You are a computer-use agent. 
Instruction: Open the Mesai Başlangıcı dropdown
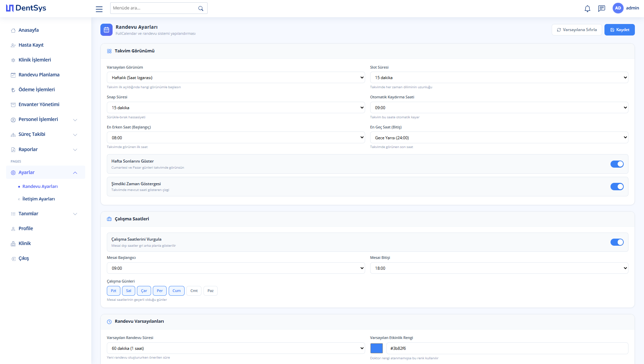point(236,268)
